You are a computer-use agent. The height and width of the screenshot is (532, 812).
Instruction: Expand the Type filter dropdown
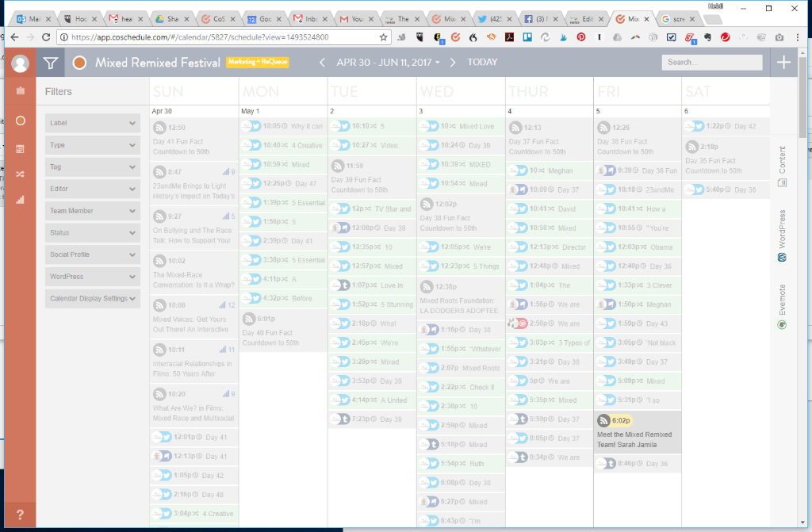coord(92,145)
